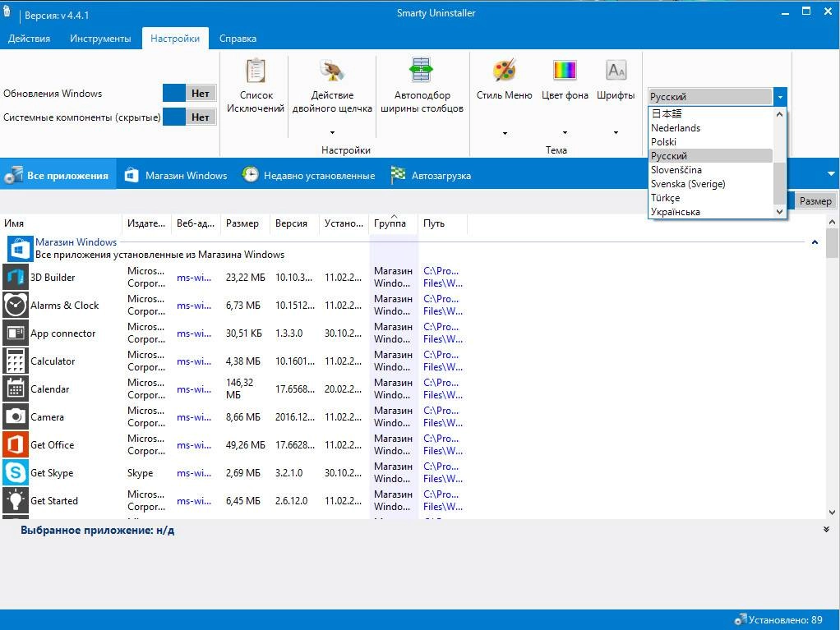Click the Get Started lightbulb icon
The height and width of the screenshot is (630, 840).
coord(16,500)
